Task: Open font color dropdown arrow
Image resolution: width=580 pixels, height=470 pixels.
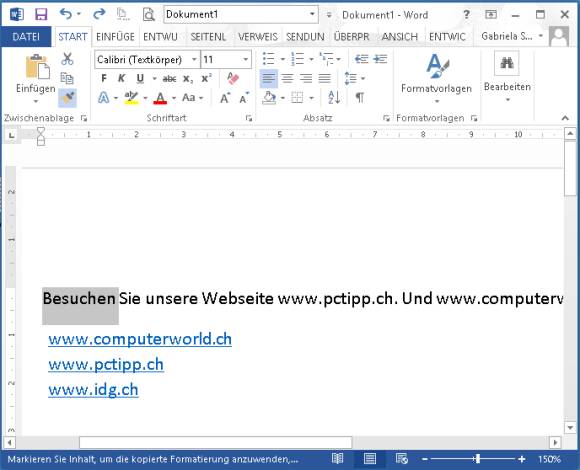Action: (174, 98)
